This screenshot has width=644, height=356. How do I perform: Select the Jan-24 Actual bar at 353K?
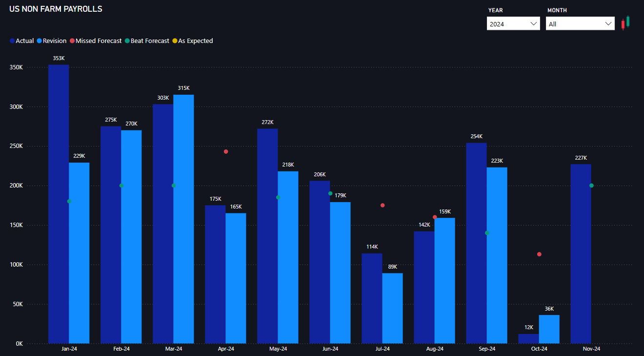click(x=59, y=204)
